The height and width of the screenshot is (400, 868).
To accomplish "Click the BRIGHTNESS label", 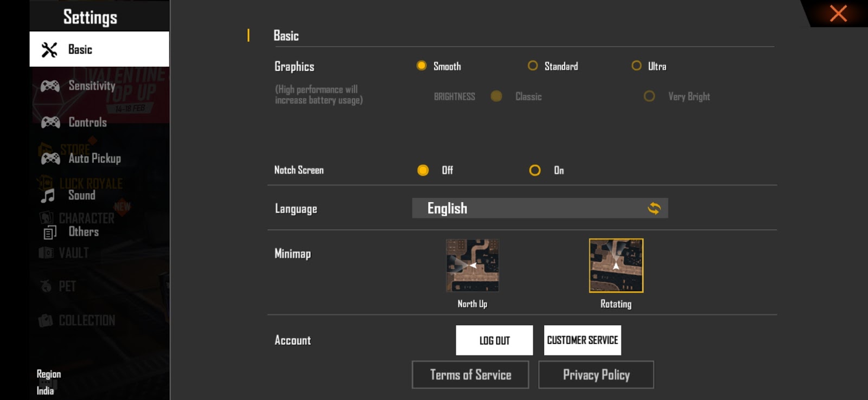I will coord(454,96).
